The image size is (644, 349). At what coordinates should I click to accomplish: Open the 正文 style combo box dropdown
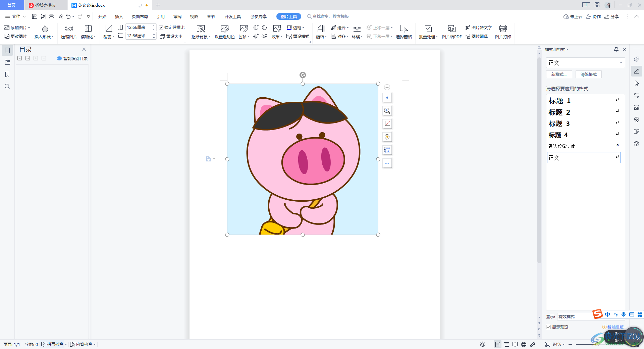(621, 63)
